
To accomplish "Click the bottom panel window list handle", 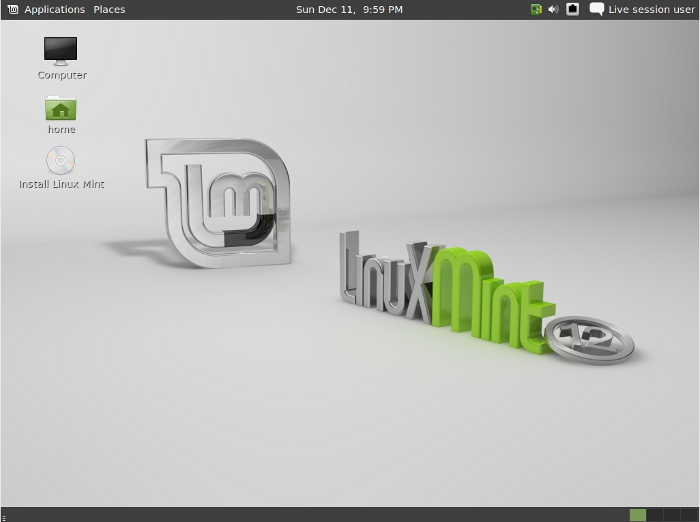I will click(x=4, y=515).
